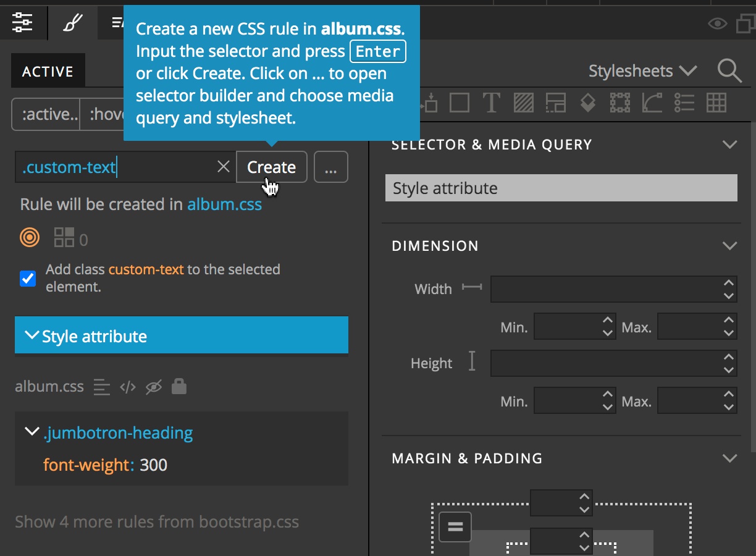Select the gray Style attribute selector box

561,188
